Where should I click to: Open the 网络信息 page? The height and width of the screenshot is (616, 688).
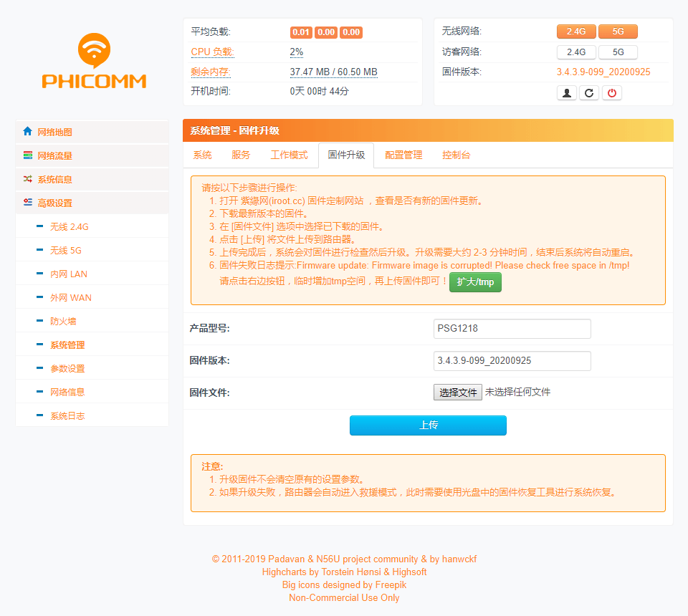[x=92, y=392]
